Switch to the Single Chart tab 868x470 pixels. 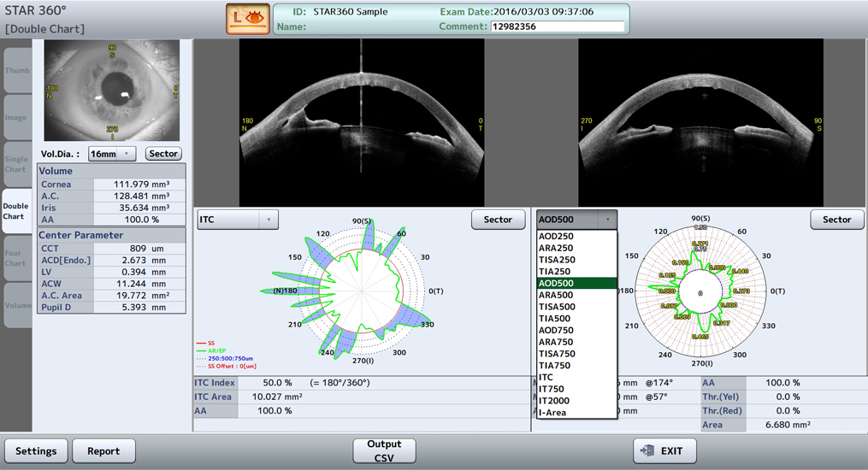(x=16, y=164)
